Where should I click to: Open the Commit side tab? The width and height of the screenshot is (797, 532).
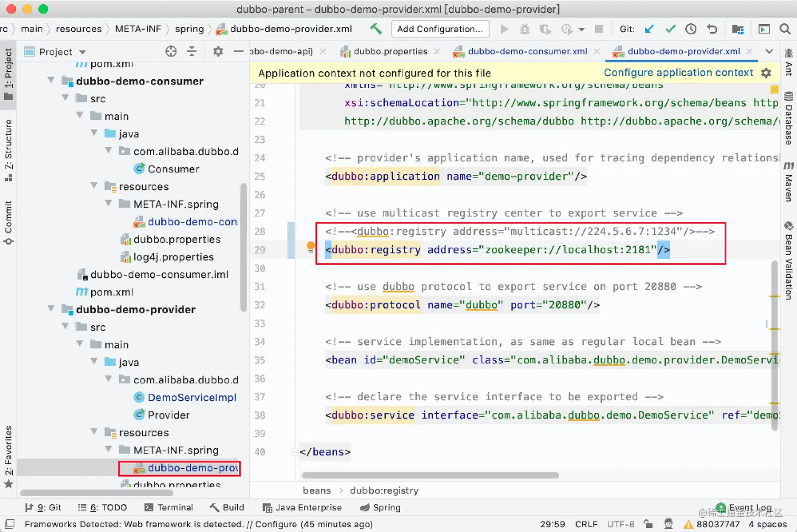[x=8, y=223]
